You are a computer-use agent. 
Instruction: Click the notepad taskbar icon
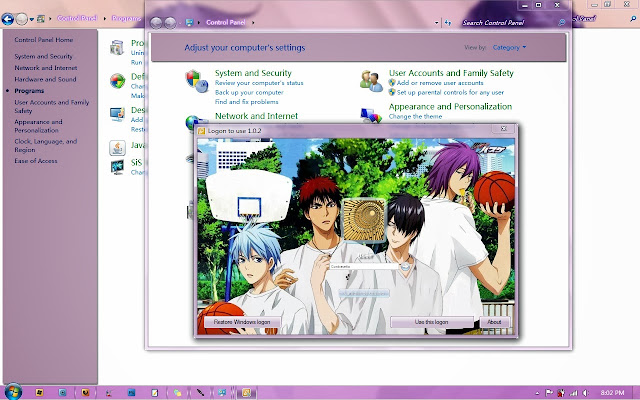[154, 393]
